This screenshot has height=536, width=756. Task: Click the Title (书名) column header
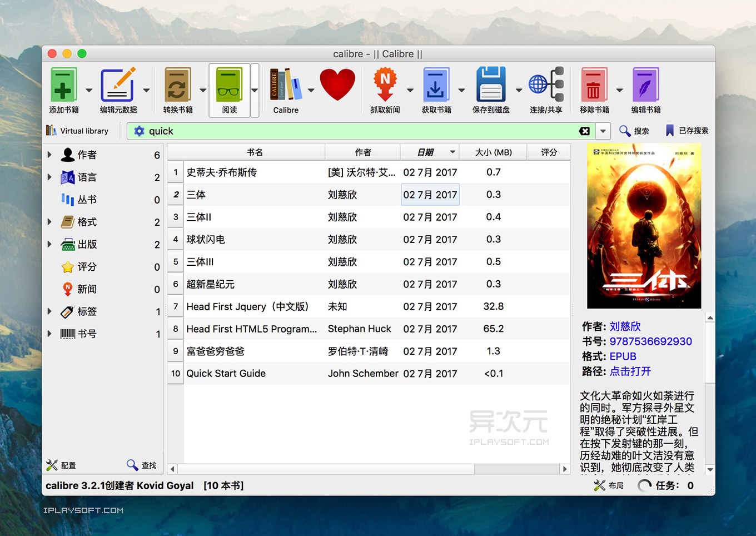click(x=254, y=152)
